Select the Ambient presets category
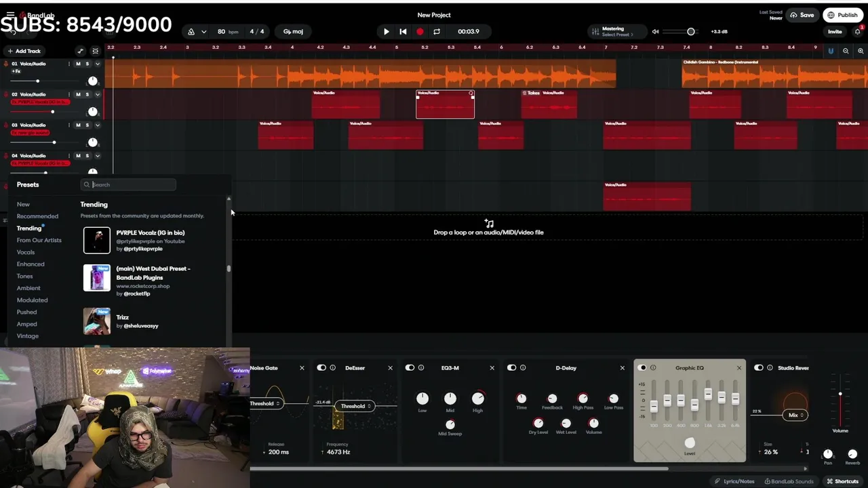This screenshot has width=868, height=488. (x=28, y=288)
